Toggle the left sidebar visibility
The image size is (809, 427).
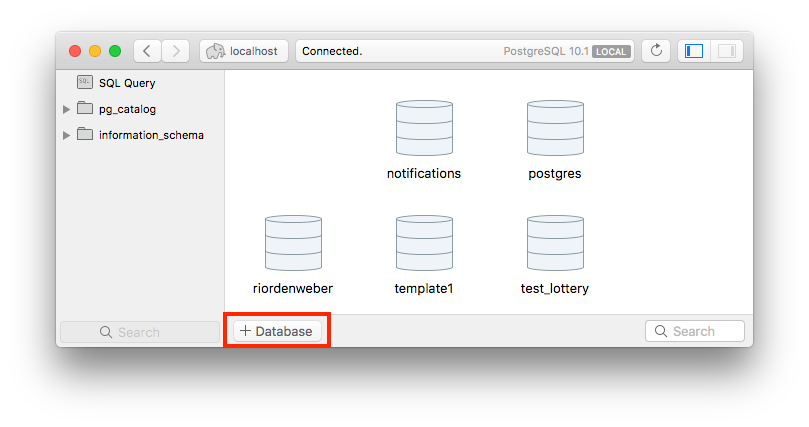(x=694, y=51)
